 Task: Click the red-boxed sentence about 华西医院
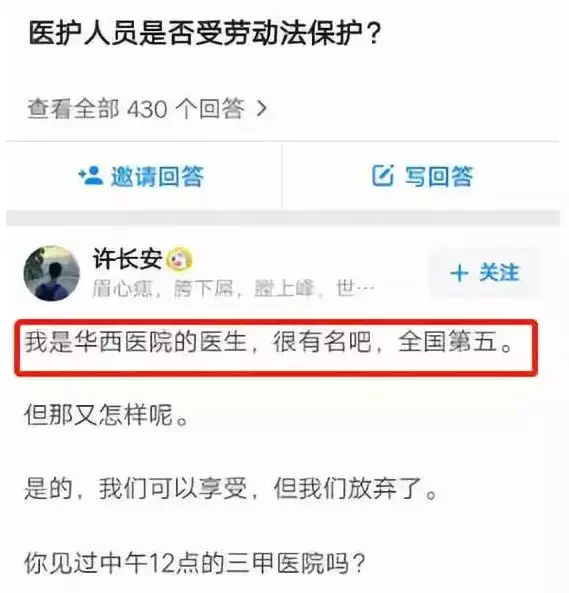coord(270,342)
